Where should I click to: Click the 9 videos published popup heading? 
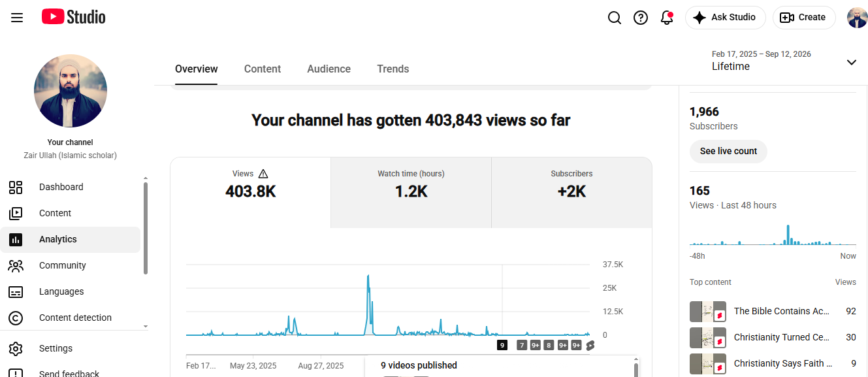[x=419, y=365]
